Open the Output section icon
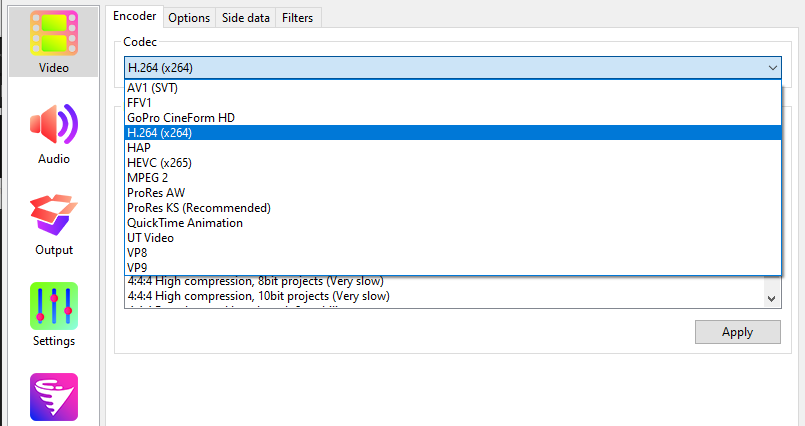The width and height of the screenshot is (805, 426). (x=54, y=215)
